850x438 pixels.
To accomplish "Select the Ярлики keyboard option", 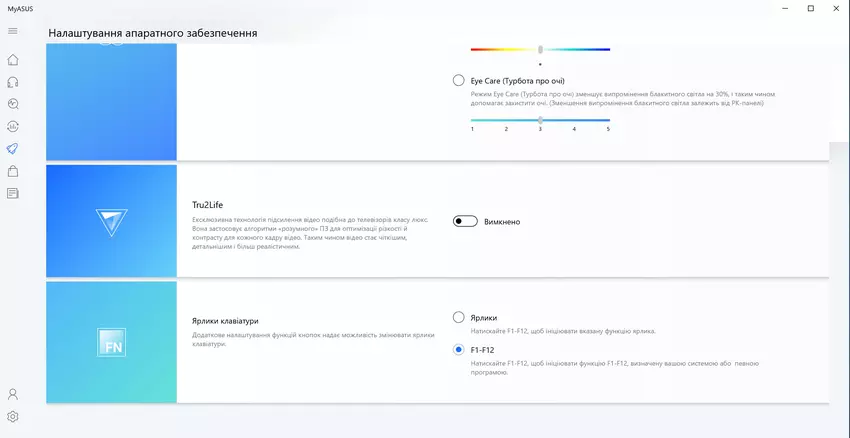I will click(x=459, y=317).
